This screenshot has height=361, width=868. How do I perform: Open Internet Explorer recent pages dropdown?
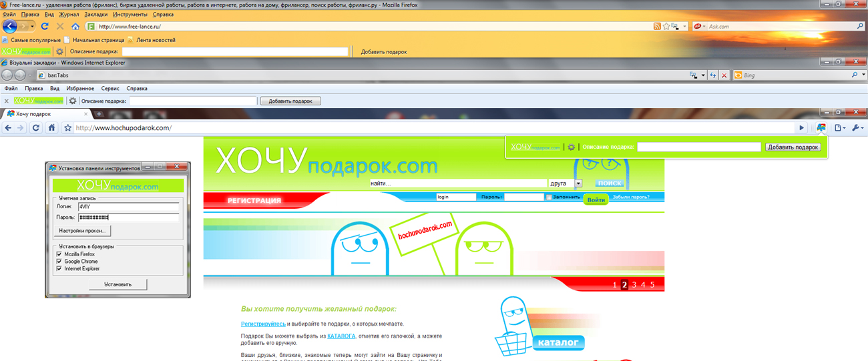[29, 75]
